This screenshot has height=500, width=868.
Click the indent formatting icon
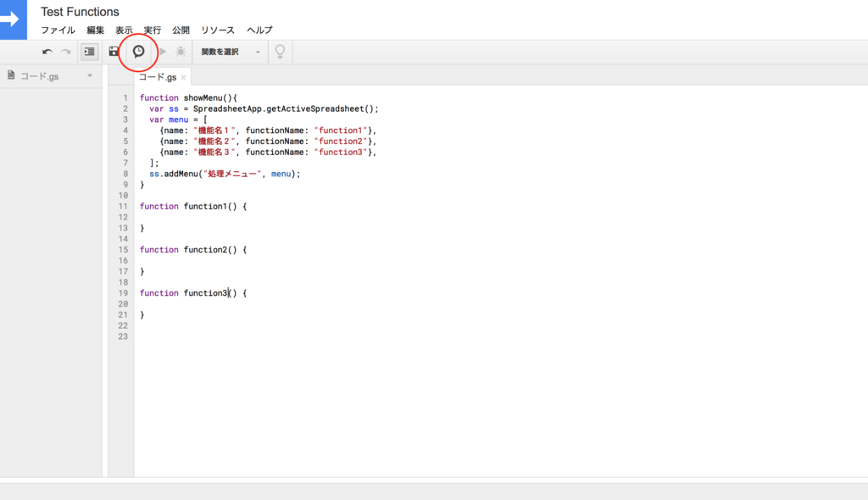tap(89, 52)
